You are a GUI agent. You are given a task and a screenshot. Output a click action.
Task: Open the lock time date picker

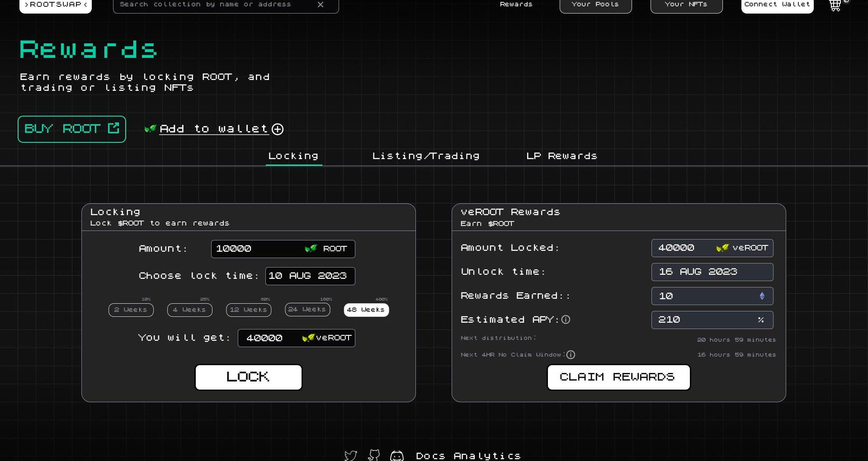[x=310, y=276]
